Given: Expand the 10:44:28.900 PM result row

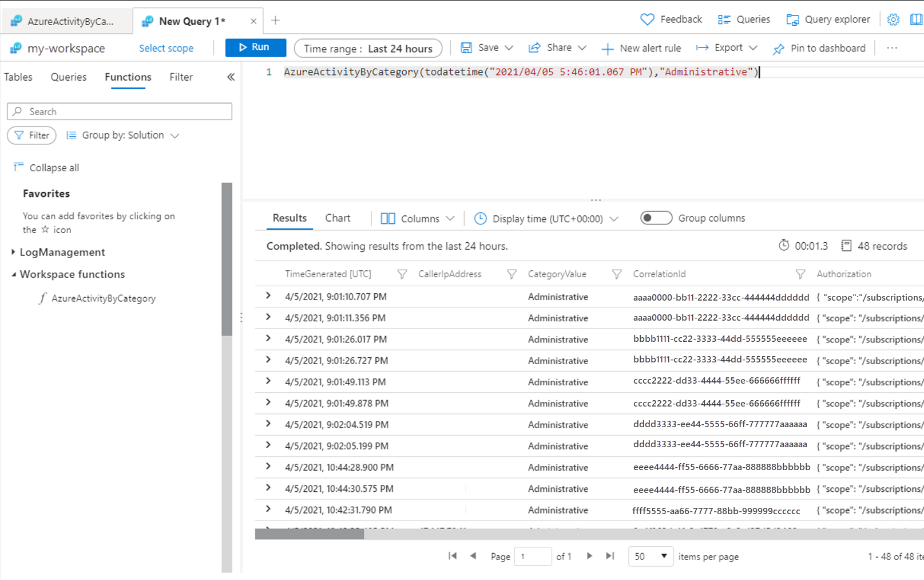Looking at the screenshot, I should (x=268, y=467).
